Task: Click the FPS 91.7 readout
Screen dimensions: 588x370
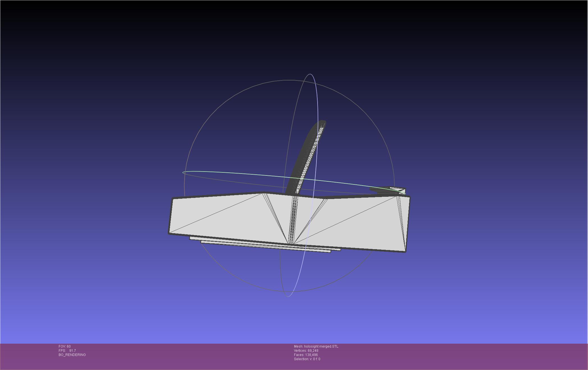Action: tap(67, 351)
